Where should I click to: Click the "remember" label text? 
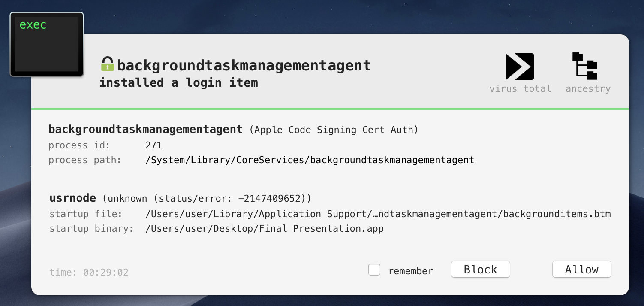pyautogui.click(x=411, y=271)
